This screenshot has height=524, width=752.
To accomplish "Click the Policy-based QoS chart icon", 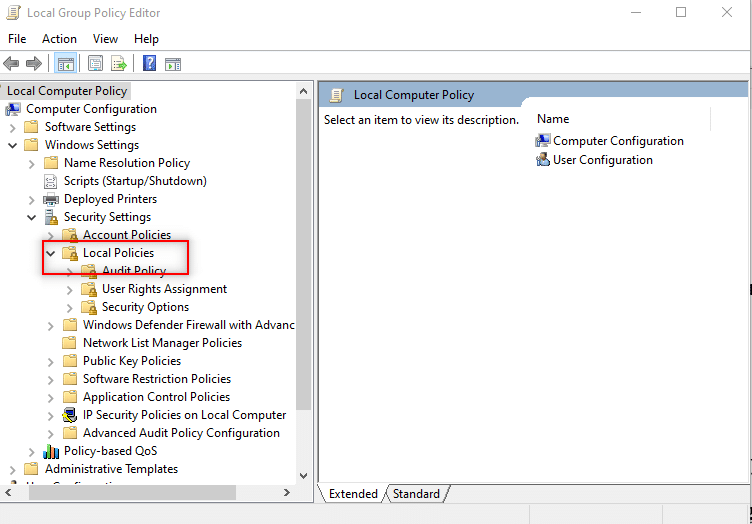I will click(x=51, y=451).
